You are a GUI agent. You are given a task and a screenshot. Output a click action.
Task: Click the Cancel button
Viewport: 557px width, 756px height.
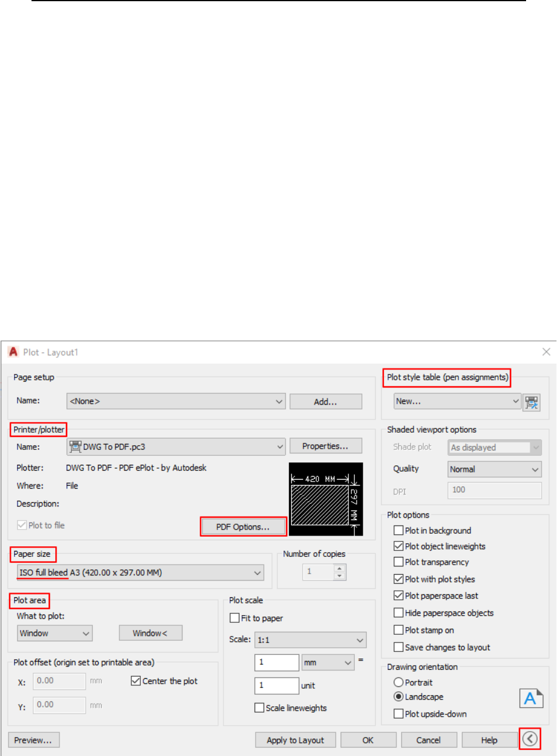point(428,740)
